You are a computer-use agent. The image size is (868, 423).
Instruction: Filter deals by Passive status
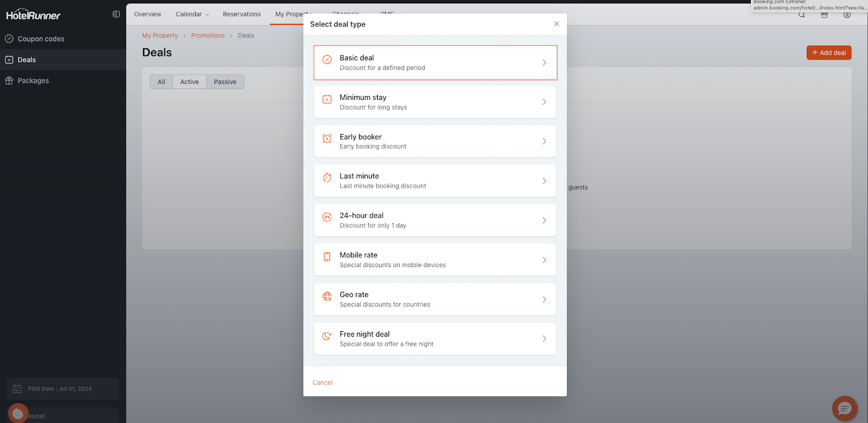point(225,82)
